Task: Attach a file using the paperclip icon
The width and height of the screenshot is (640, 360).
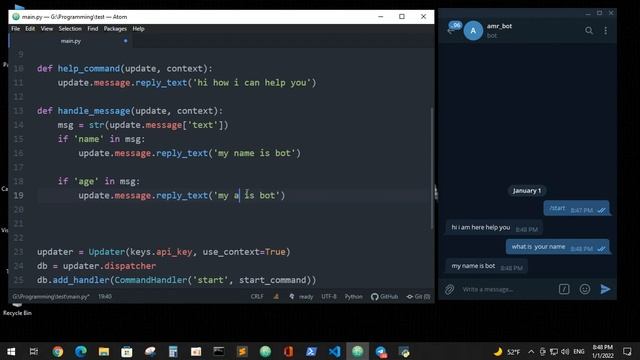Action: pyautogui.click(x=449, y=289)
